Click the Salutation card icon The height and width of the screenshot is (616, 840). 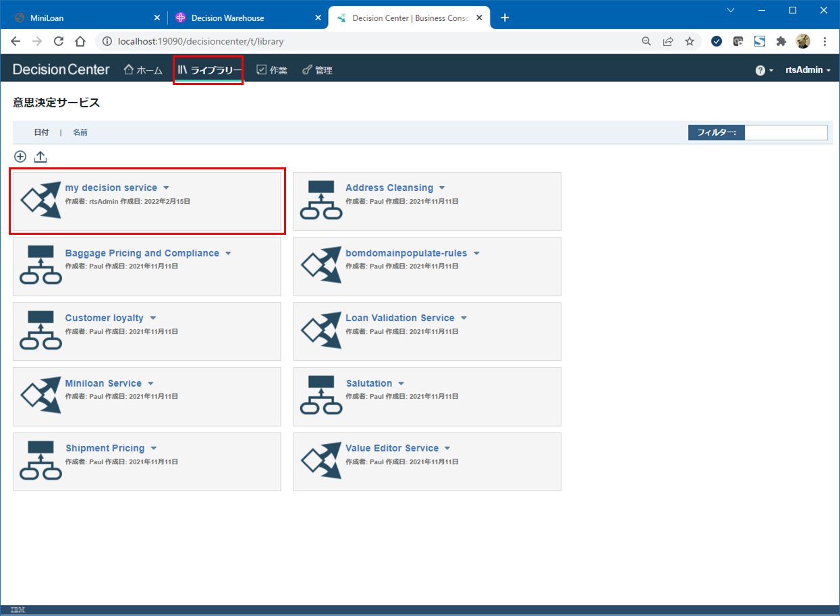click(x=321, y=395)
